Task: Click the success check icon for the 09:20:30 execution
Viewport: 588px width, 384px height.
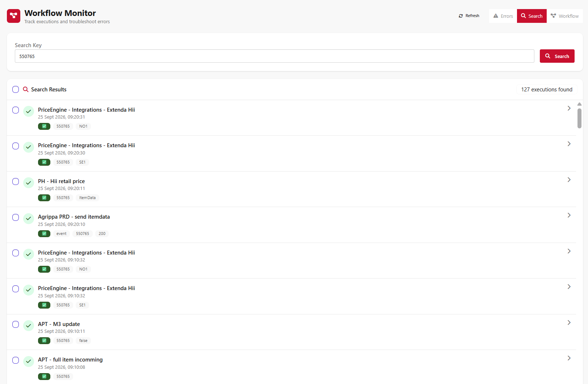Action: click(x=29, y=147)
